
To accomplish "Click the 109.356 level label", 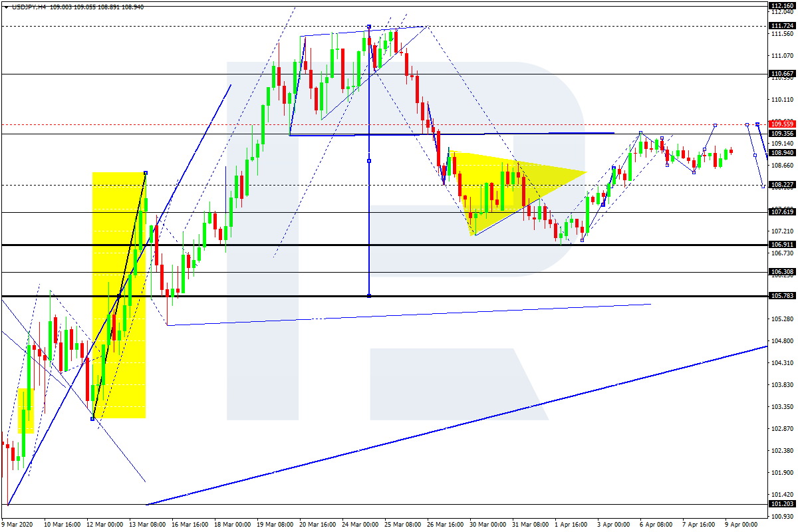I will coord(781,133).
